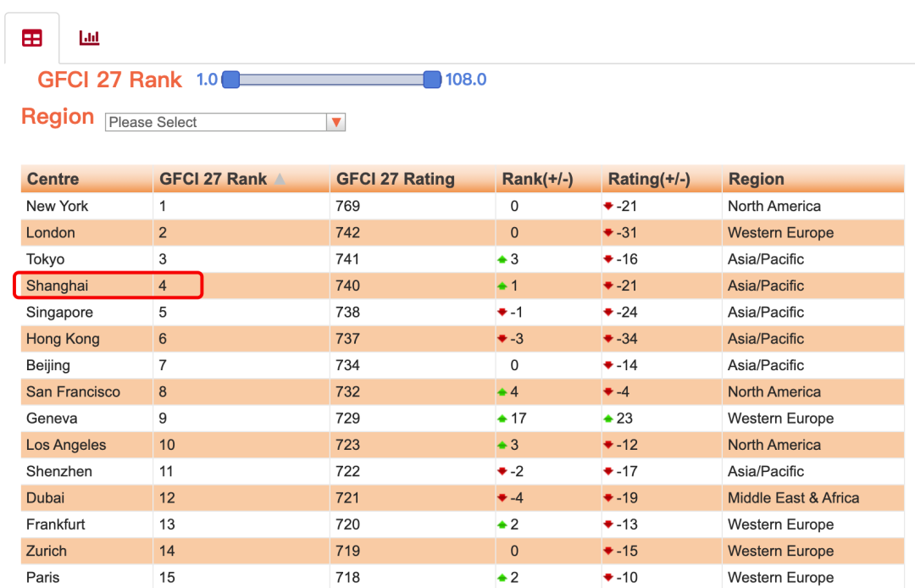Sort by GFCI 27 Rating column header
This screenshot has height=588, width=915.
coord(413,179)
